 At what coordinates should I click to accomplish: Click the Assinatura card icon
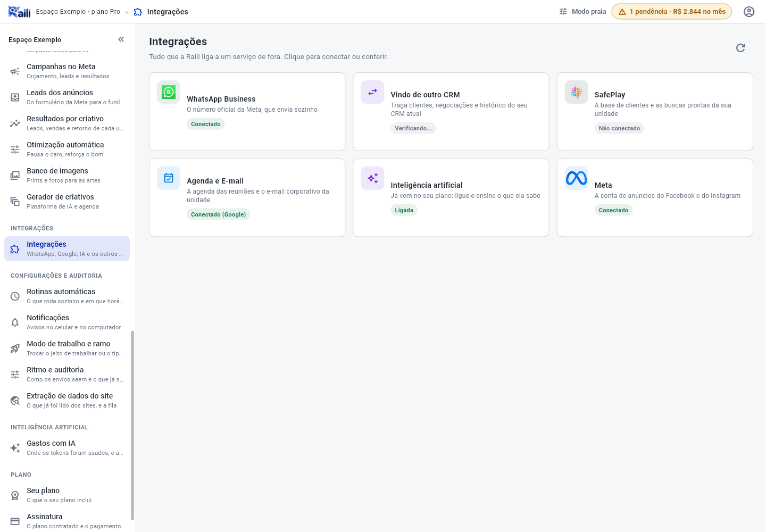pyautogui.click(x=15, y=521)
